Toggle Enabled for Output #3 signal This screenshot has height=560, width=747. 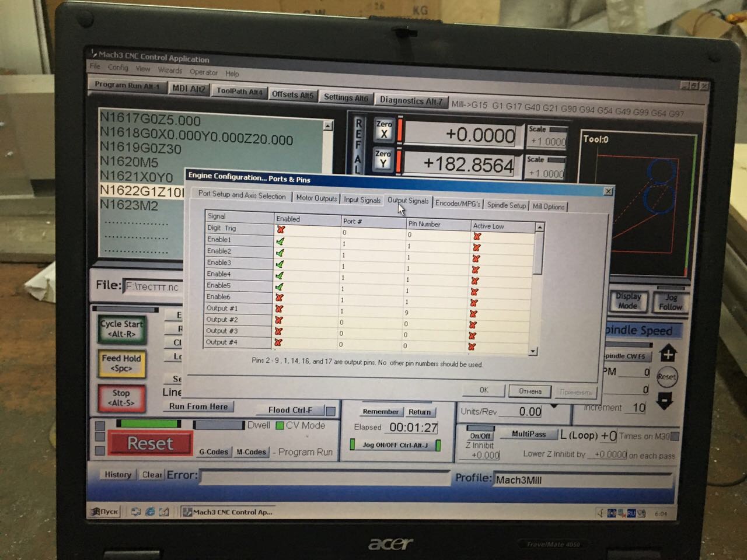pyautogui.click(x=278, y=331)
